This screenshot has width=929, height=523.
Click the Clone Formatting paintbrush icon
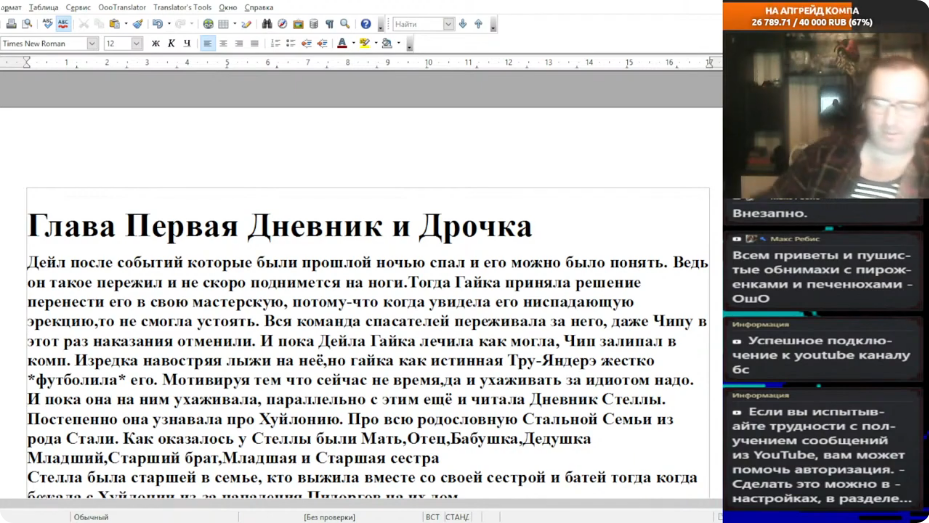(x=137, y=24)
